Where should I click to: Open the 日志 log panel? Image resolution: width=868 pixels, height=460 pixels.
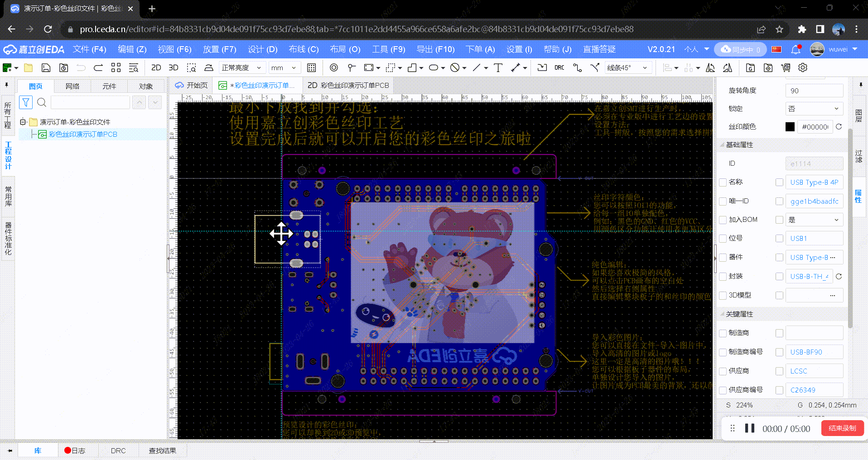click(75, 450)
